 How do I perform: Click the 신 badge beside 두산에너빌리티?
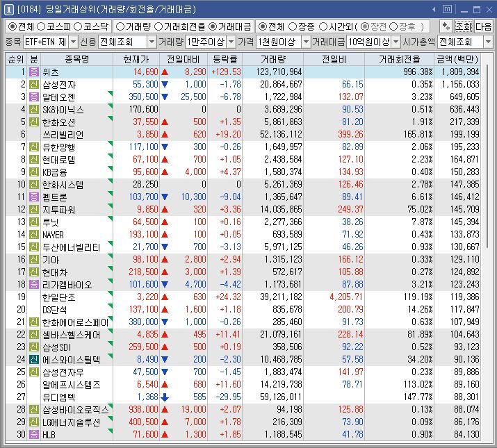[33, 247]
